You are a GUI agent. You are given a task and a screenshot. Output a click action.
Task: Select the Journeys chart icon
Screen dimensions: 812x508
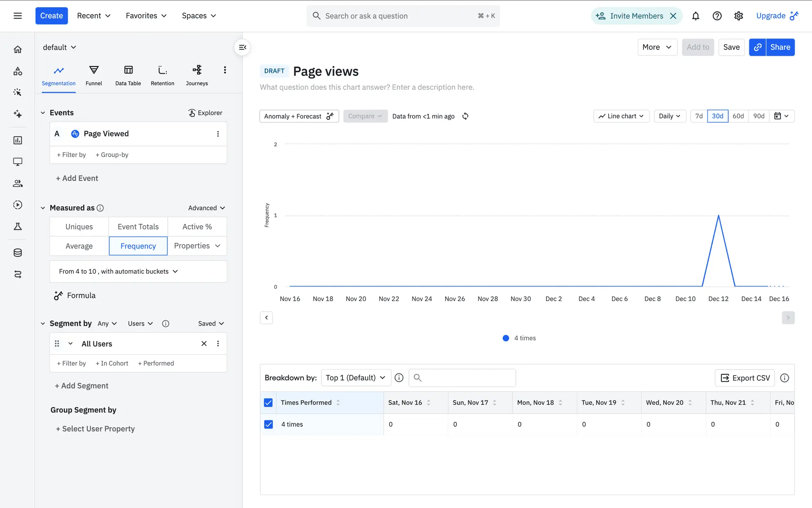[x=197, y=70]
